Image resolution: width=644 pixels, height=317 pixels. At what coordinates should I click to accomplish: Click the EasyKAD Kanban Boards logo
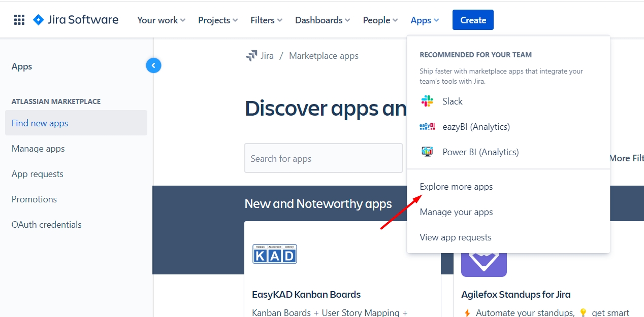[275, 254]
